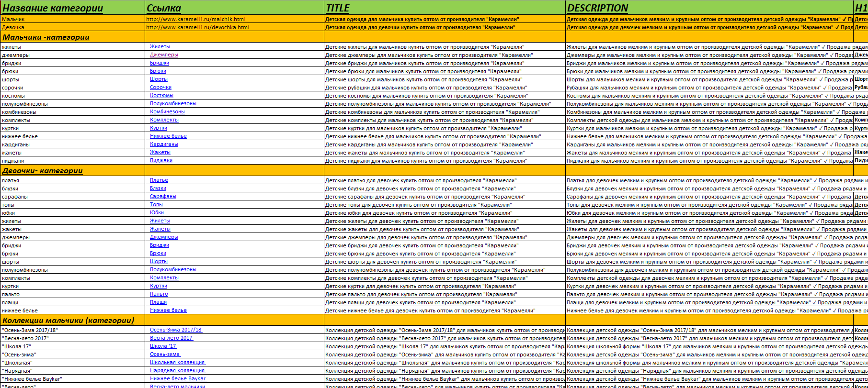Select the Ссылка header cell

point(234,8)
